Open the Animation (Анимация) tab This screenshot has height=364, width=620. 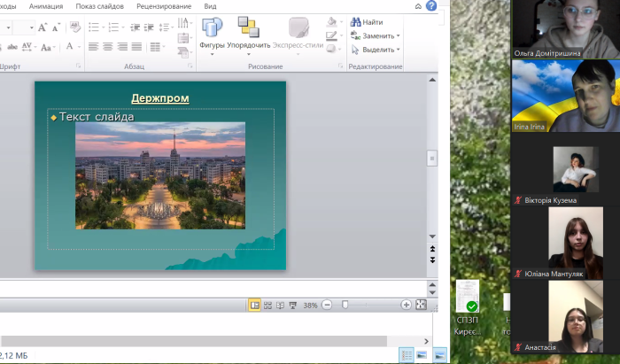click(45, 6)
